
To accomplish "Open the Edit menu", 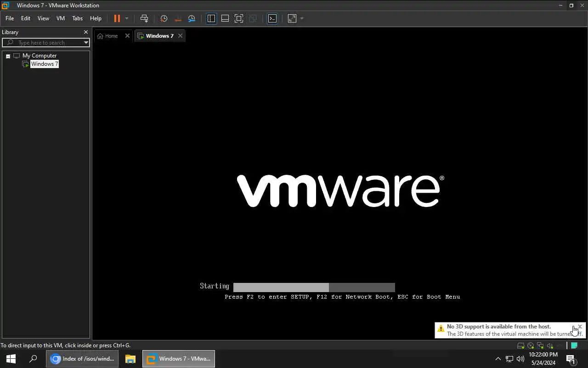I will tap(26, 18).
